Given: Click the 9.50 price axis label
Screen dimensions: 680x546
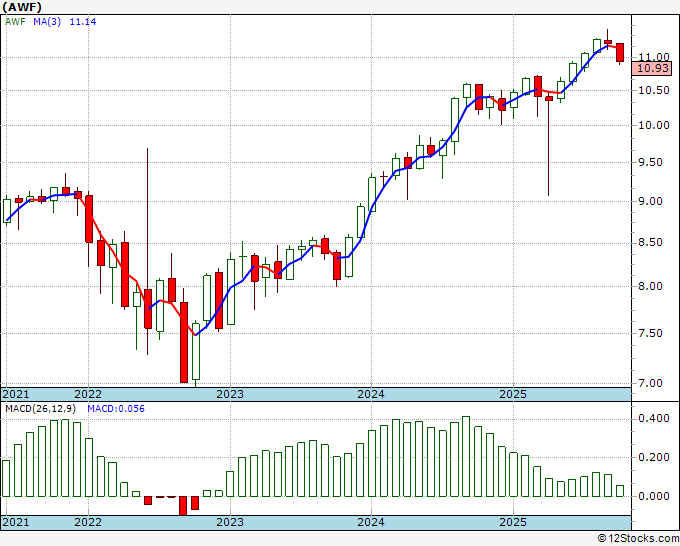Looking at the screenshot, I should pyautogui.click(x=650, y=162).
